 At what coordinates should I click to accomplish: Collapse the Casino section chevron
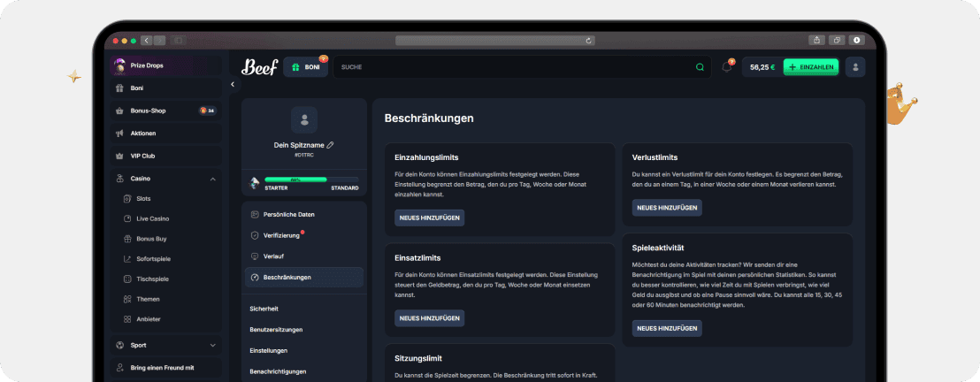[212, 179]
